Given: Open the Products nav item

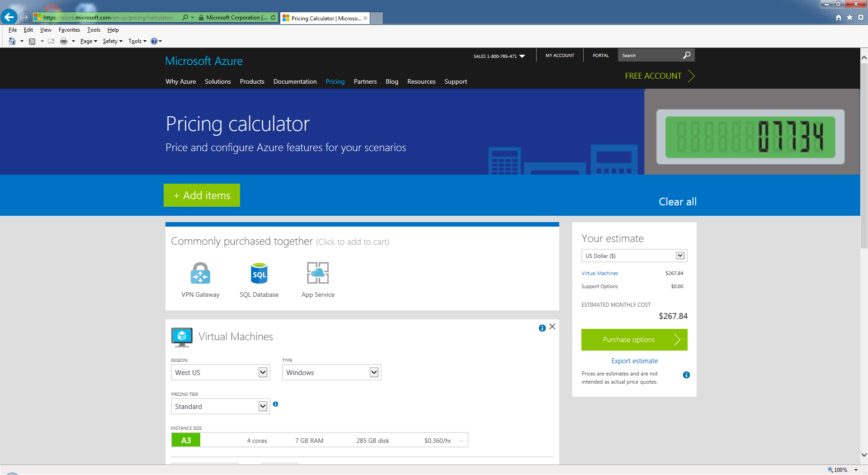Looking at the screenshot, I should (x=252, y=81).
